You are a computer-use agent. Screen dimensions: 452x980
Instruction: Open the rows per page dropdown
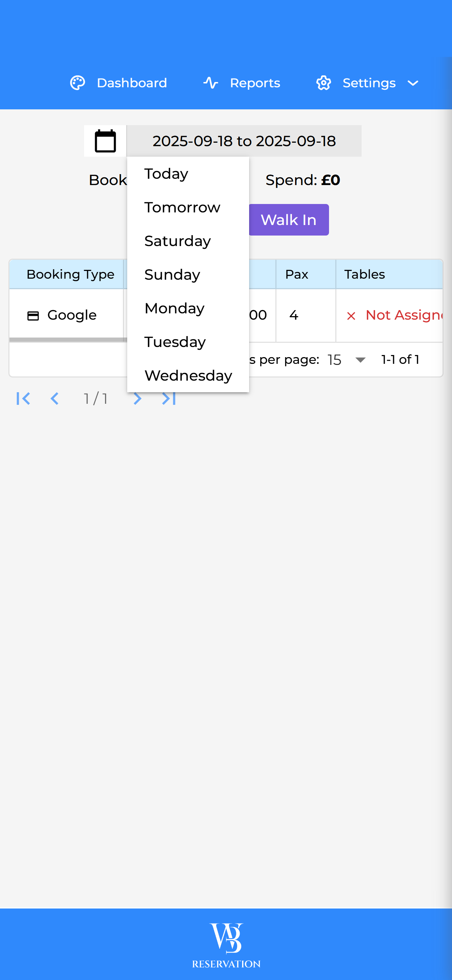pos(359,360)
